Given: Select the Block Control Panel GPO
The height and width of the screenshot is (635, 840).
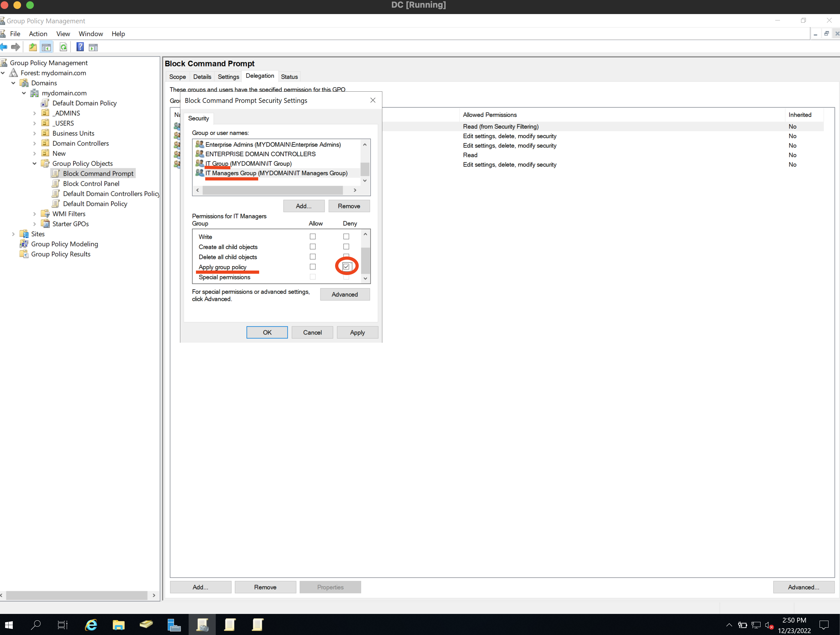Looking at the screenshot, I should coord(91,184).
